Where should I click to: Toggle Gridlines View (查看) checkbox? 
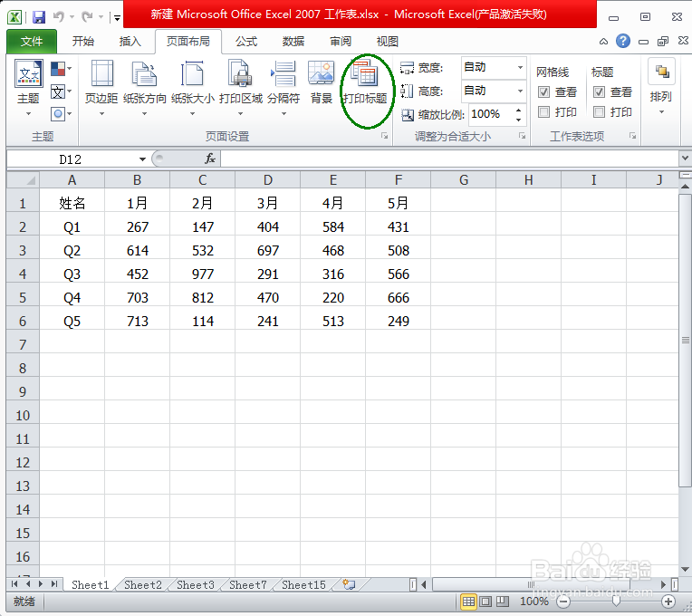[543, 91]
